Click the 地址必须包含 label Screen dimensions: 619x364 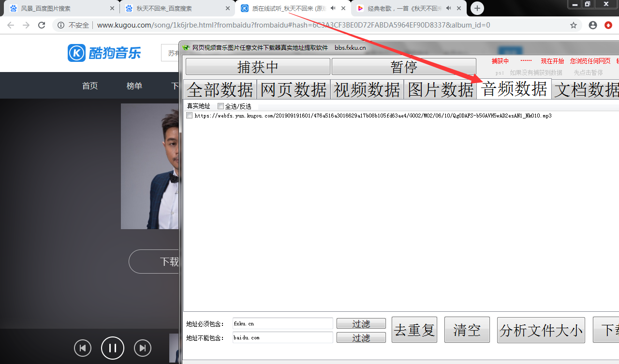[205, 324]
